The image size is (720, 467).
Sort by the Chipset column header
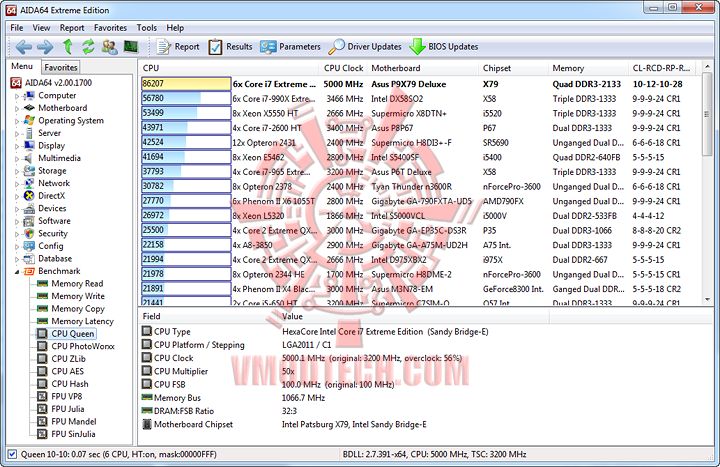pos(513,68)
